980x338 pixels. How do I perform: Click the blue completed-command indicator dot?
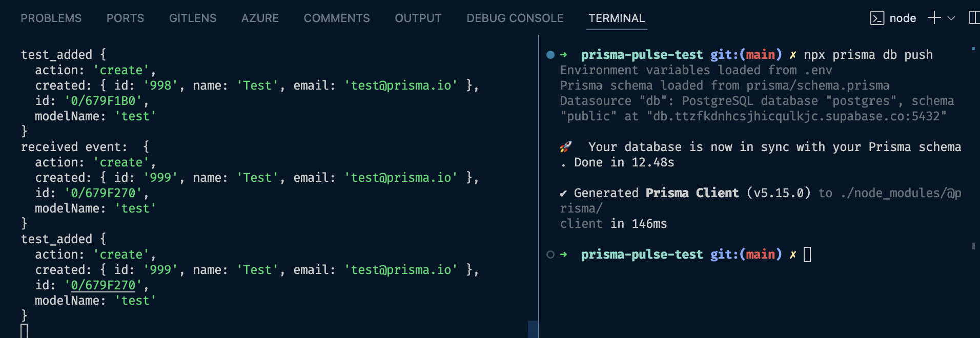coord(550,55)
